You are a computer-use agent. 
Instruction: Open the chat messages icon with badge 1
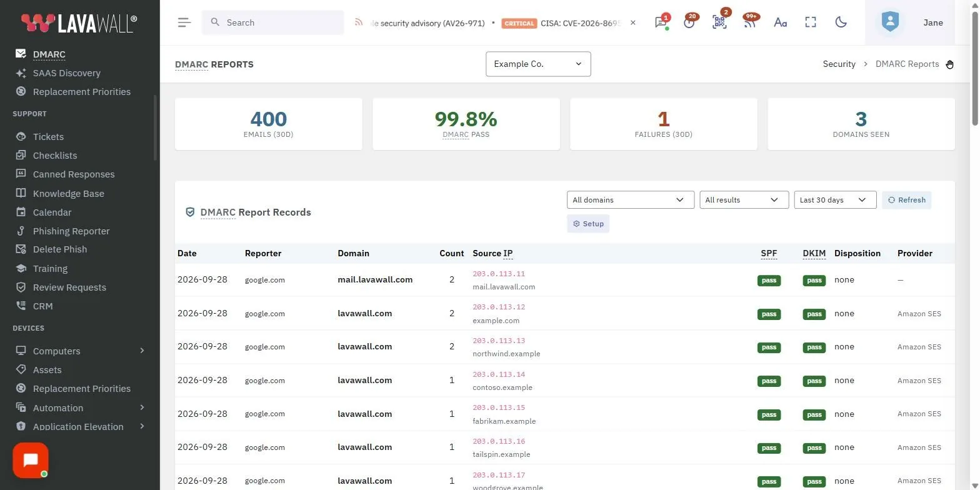[661, 22]
